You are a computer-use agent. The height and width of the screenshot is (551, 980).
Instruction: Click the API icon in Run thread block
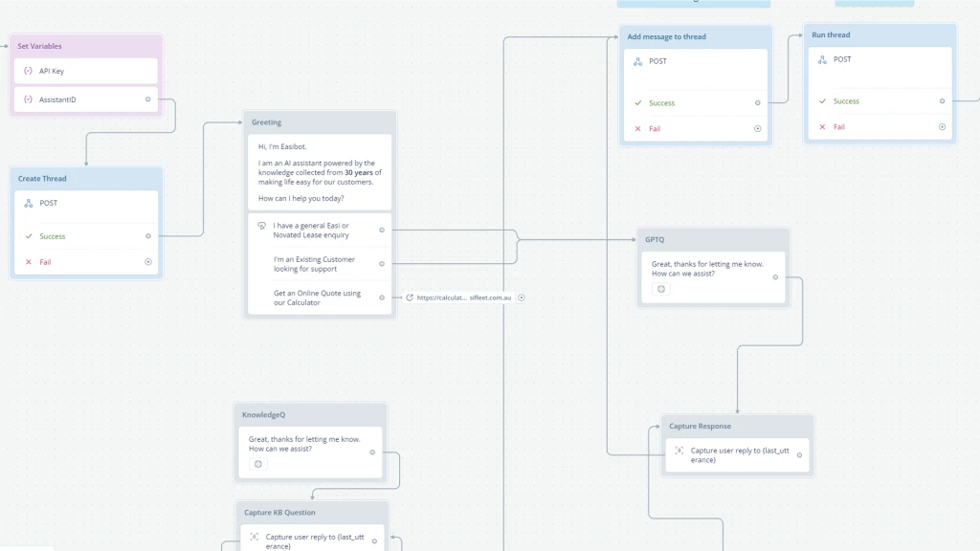click(822, 59)
